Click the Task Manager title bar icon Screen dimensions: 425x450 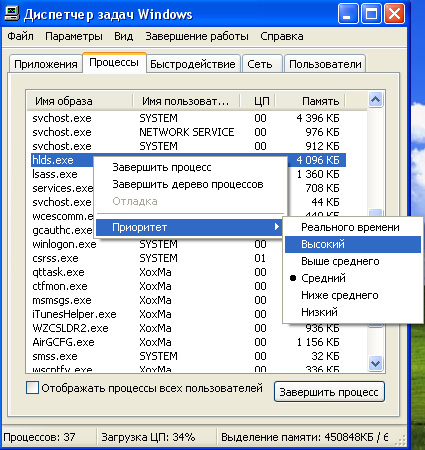[12, 14]
